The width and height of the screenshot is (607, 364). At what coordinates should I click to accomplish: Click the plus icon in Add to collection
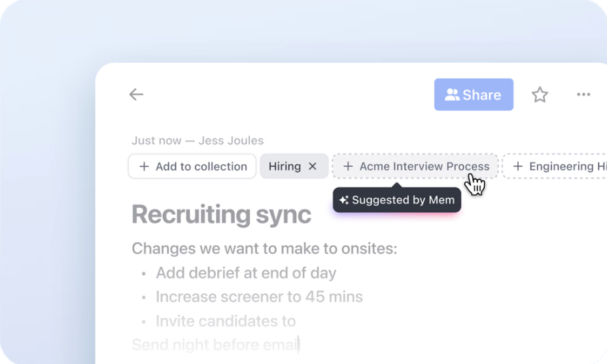coord(144,167)
